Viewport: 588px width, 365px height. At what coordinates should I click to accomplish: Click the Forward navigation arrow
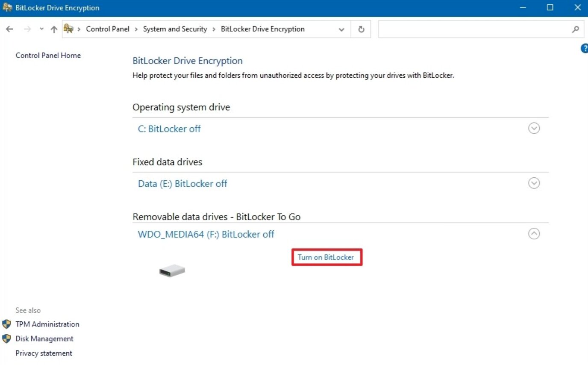(x=27, y=29)
